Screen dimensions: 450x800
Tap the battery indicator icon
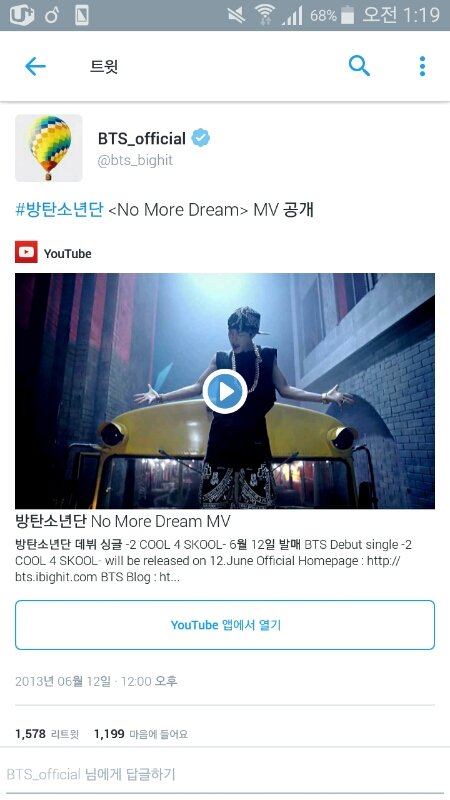(347, 15)
